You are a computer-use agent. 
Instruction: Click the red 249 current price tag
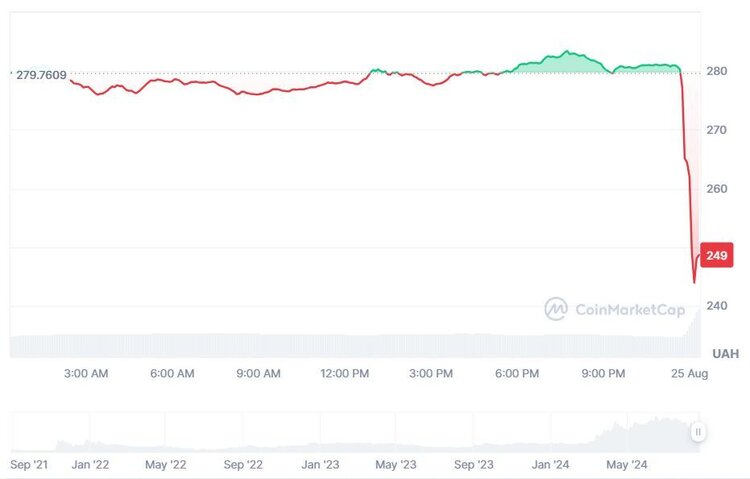click(717, 255)
